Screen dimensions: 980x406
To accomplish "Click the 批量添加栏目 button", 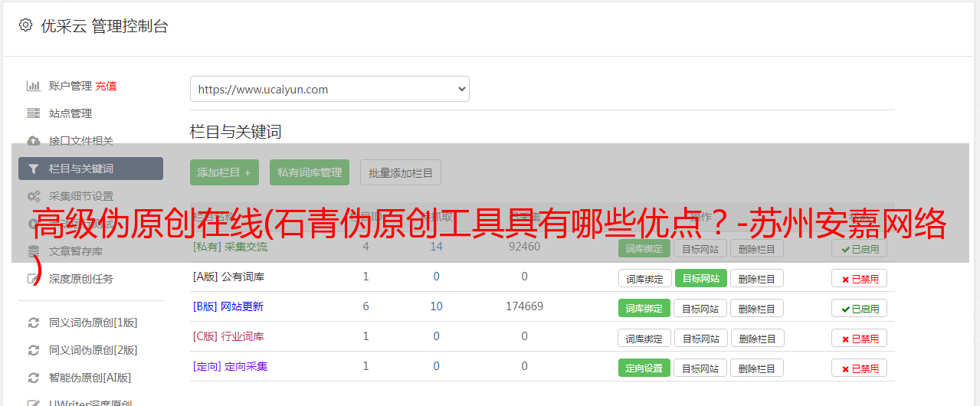I will pyautogui.click(x=401, y=172).
